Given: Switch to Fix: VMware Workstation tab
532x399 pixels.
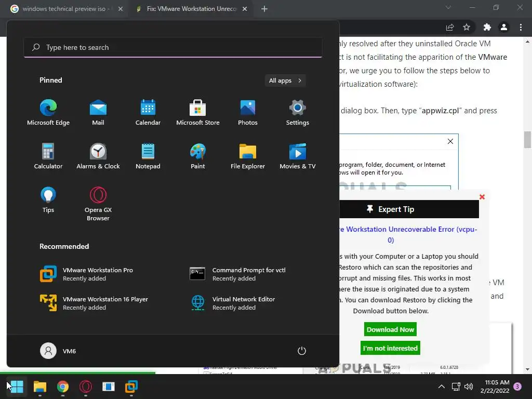Looking at the screenshot, I should [190, 9].
